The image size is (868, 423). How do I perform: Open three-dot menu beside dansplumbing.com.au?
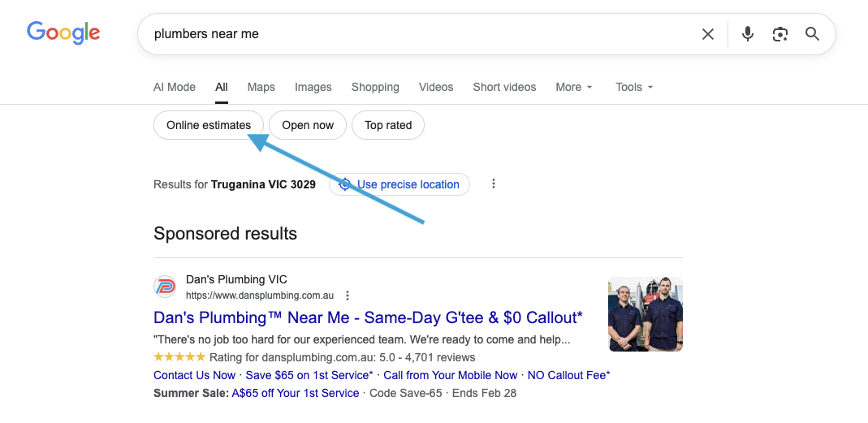coord(348,296)
